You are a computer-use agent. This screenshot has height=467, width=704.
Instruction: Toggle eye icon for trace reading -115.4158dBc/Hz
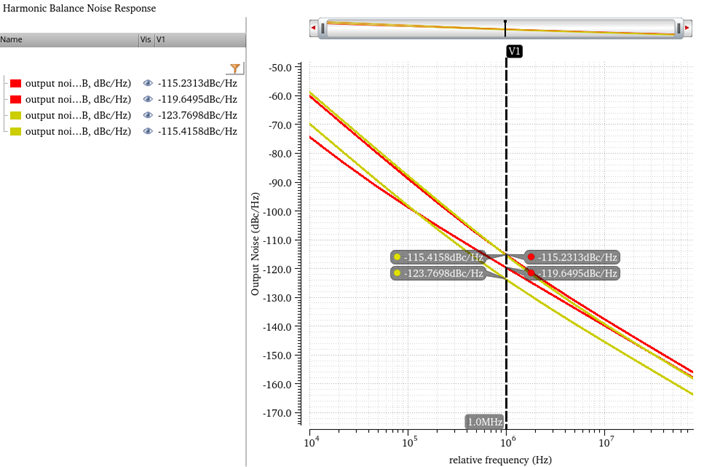point(148,131)
